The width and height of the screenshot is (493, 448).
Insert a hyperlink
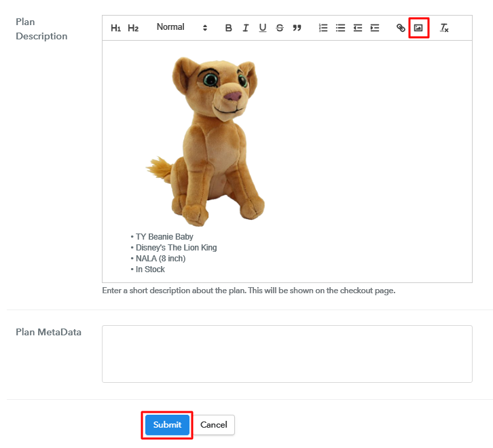[x=401, y=28]
